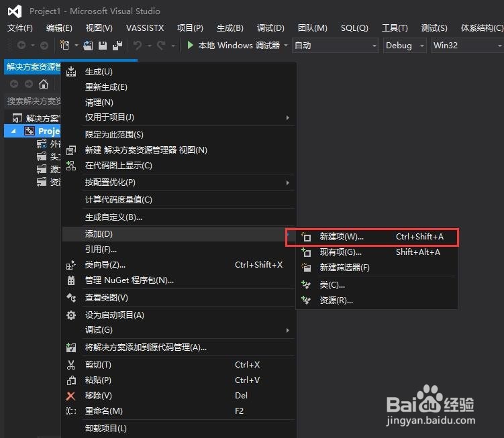This screenshot has height=438, width=504.
Task: Open the 工具(T) menu
Action: [395, 28]
